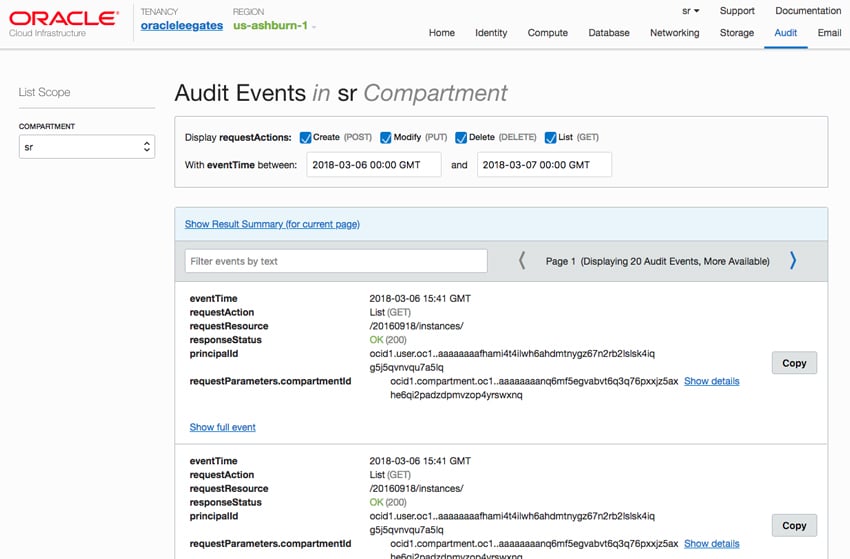Show full event for first entry

(x=222, y=427)
